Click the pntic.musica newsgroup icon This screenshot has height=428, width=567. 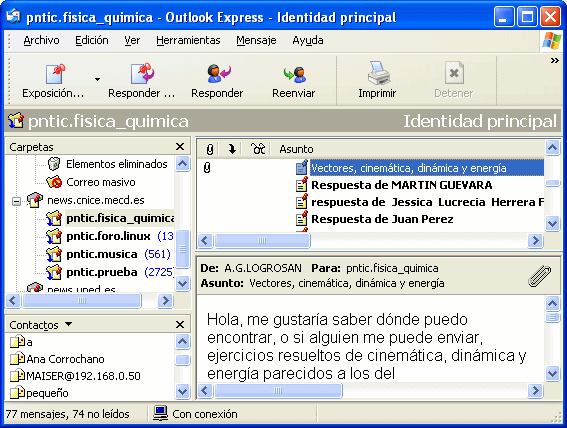pos(54,254)
